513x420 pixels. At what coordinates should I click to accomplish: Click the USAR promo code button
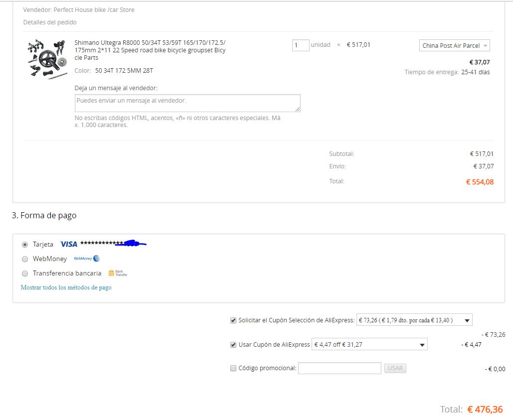395,368
